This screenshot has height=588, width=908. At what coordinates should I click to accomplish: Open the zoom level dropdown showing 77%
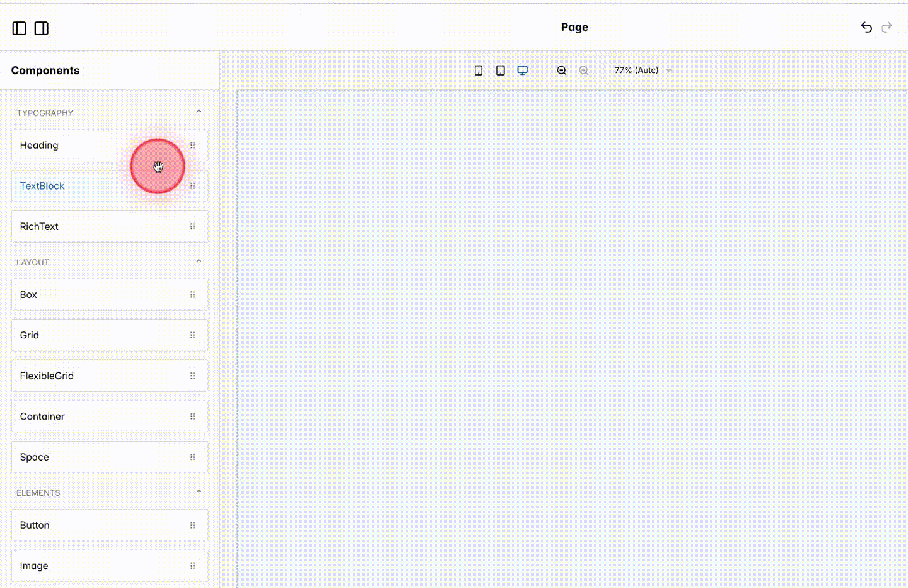click(x=642, y=70)
